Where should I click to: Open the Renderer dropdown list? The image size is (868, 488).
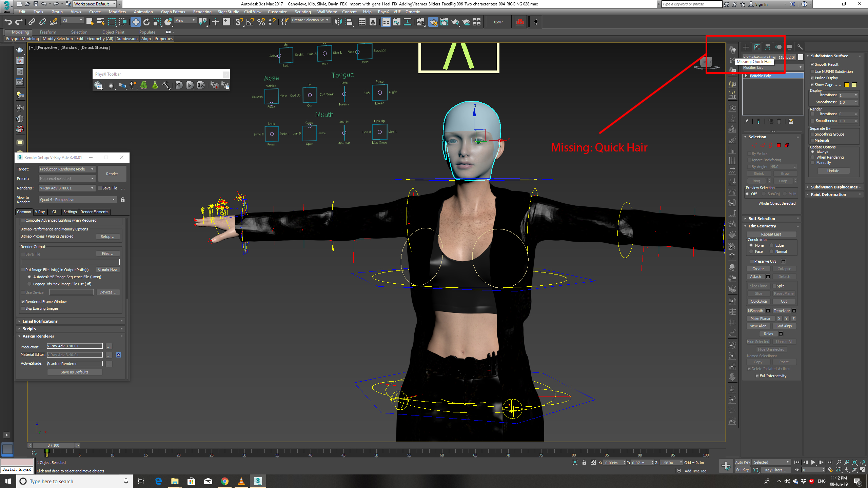[66, 188]
